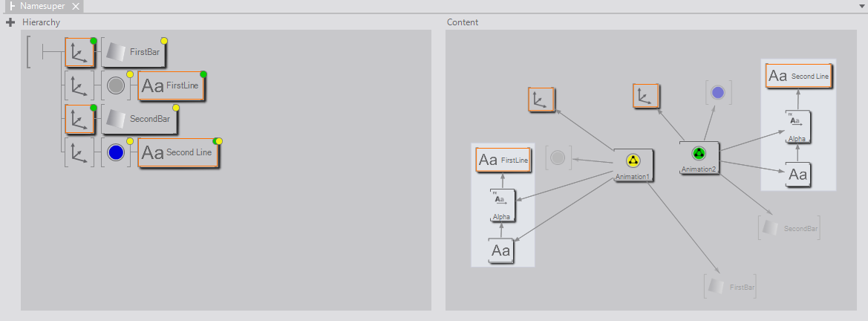
Task: Close the Namesuper tab
Action: click(x=76, y=6)
